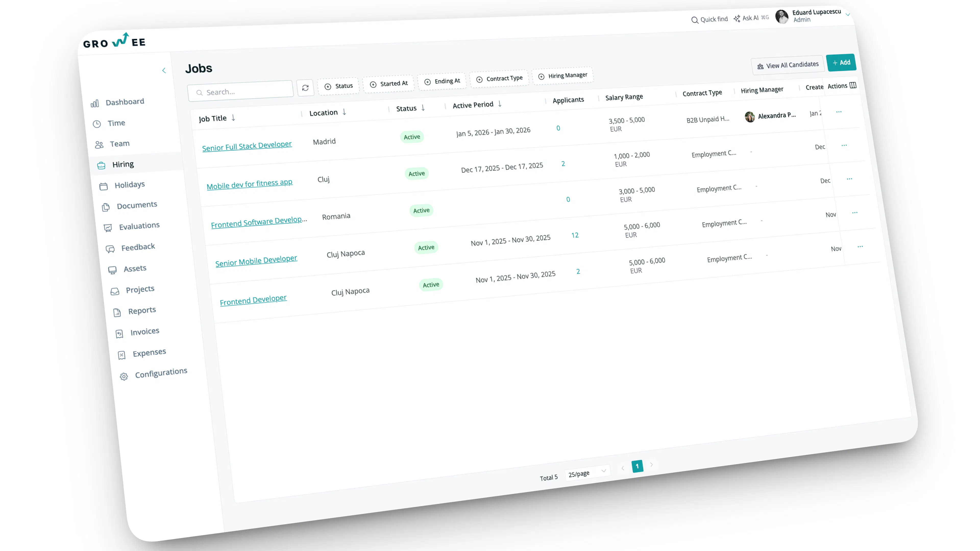Collapse the left sidebar with the chevron
The height and width of the screenshot is (551, 980).
point(164,70)
